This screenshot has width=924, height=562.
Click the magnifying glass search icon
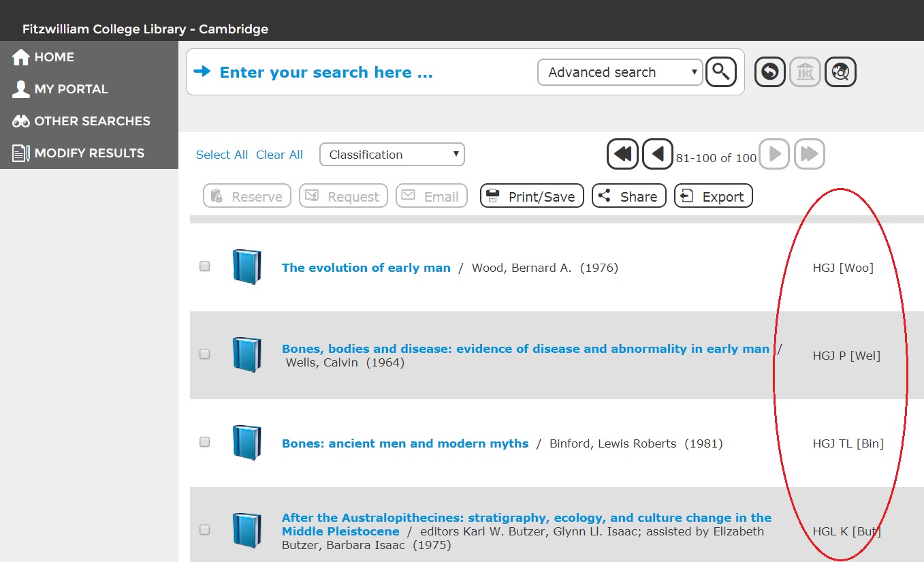click(x=721, y=72)
